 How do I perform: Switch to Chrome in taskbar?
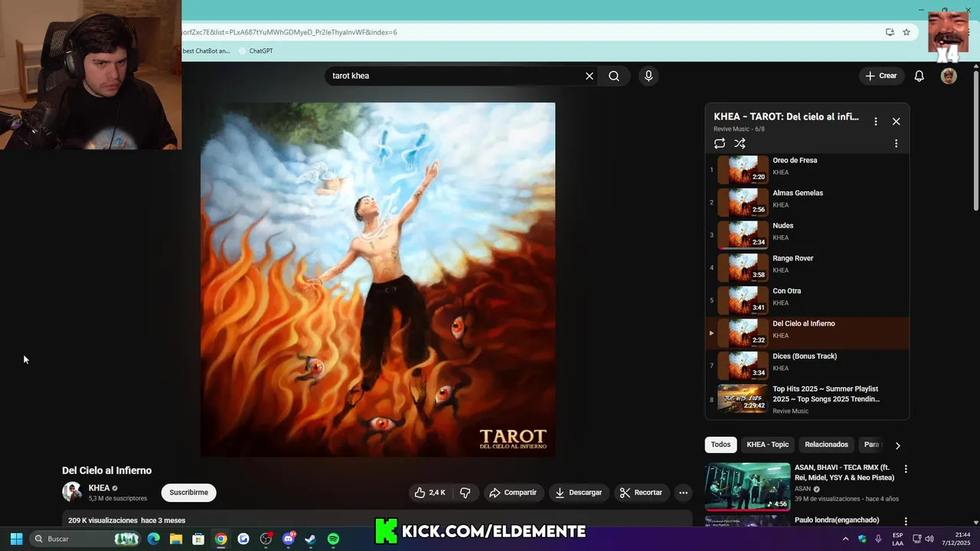coord(220,539)
